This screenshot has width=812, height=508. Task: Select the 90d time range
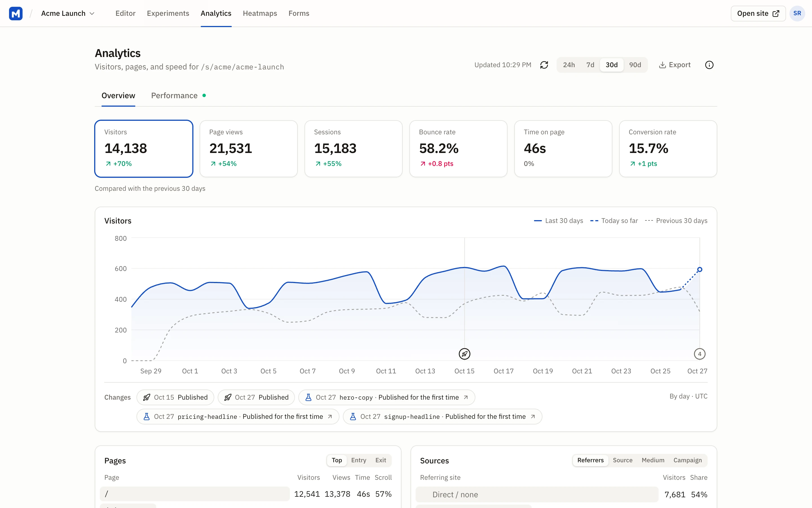[635, 65]
